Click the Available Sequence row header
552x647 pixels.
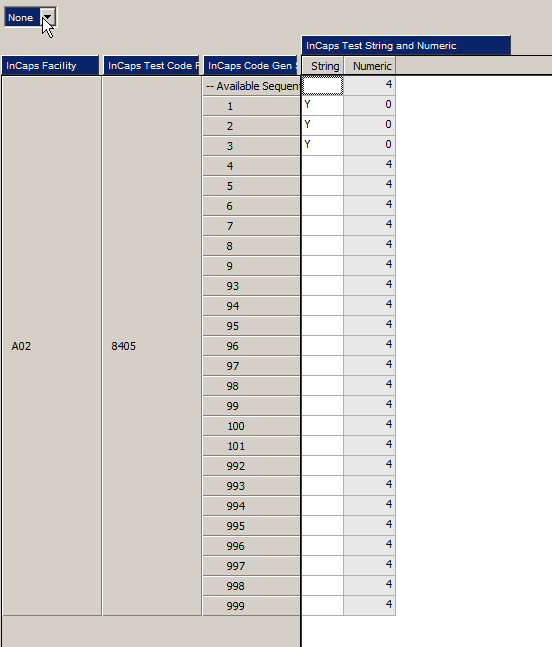coord(251,86)
